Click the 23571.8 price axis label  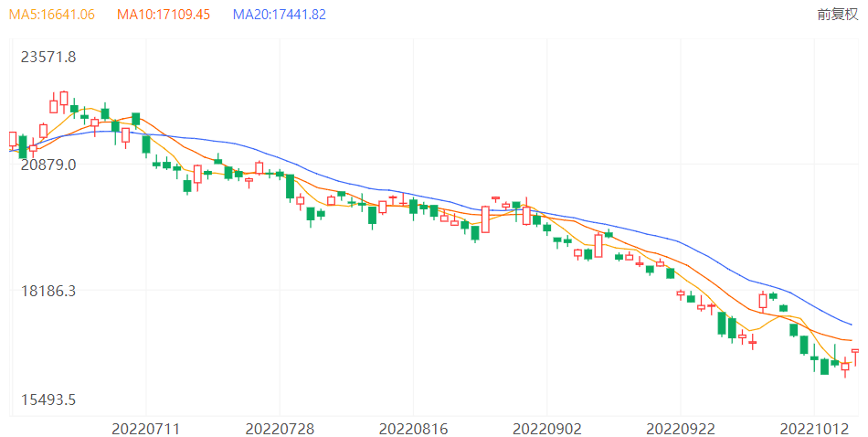[48, 57]
